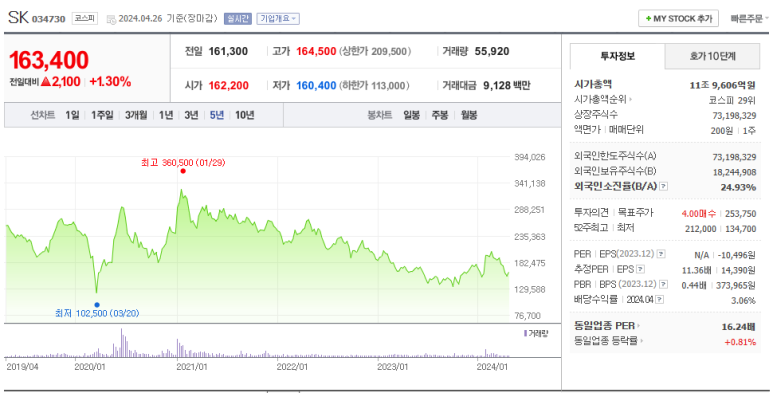Image resolution: width=773 pixels, height=393 pixels.
Task: Click the 거래량 legend marker
Action: (x=526, y=334)
